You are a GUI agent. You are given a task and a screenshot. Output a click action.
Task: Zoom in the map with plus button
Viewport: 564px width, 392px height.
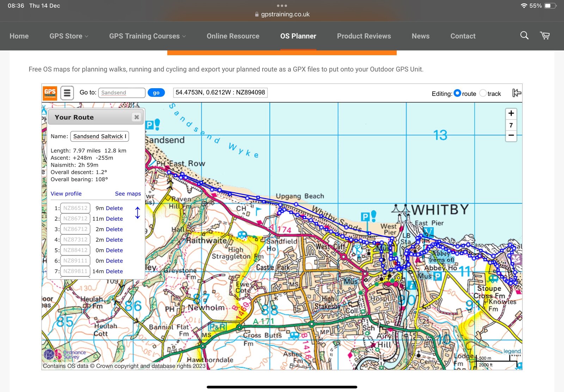click(x=511, y=114)
